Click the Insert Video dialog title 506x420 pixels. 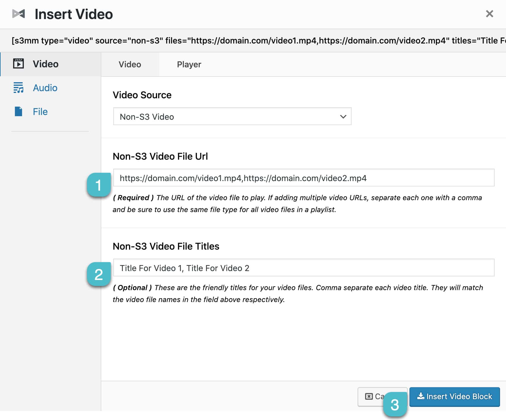[74, 14]
